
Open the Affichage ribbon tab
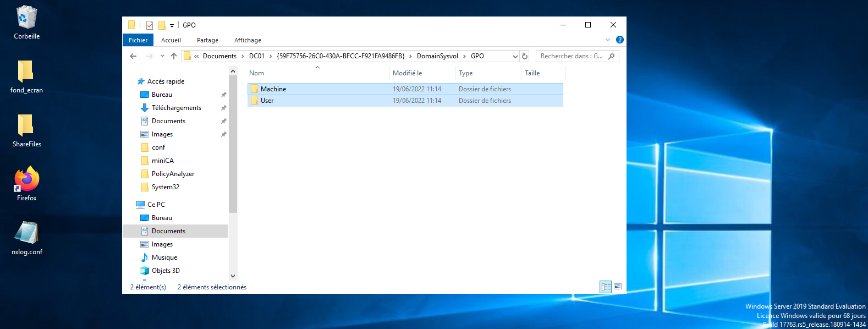(248, 40)
